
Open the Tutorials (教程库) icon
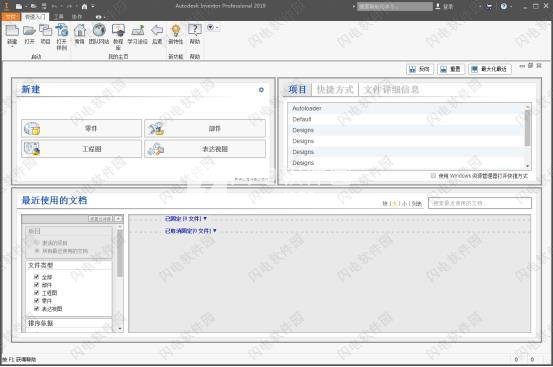click(118, 30)
